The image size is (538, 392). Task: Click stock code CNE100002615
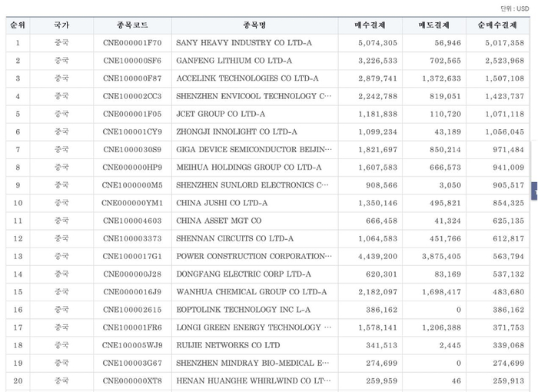coord(132,310)
